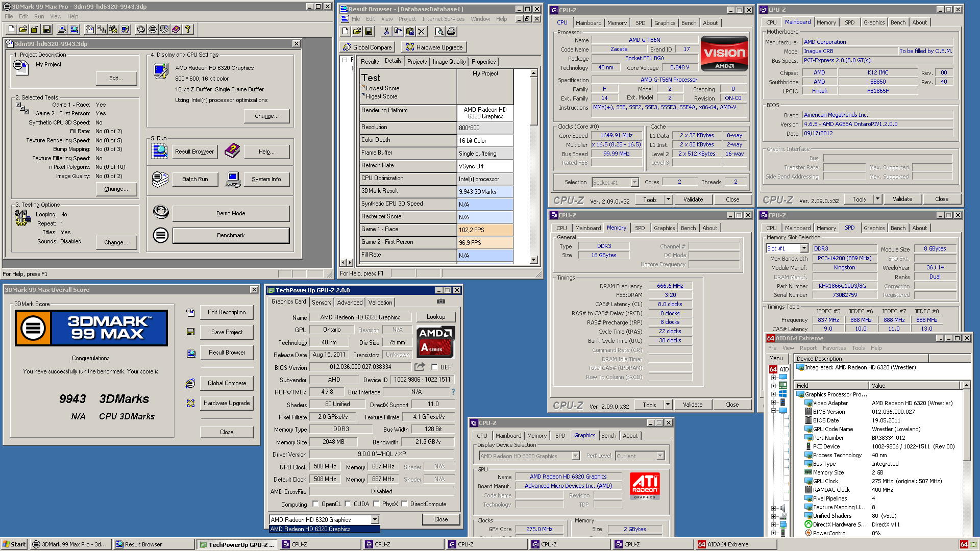Click horizontal scrollbar under Result Browser tree
This screenshot has width=980, height=551.
click(x=347, y=262)
